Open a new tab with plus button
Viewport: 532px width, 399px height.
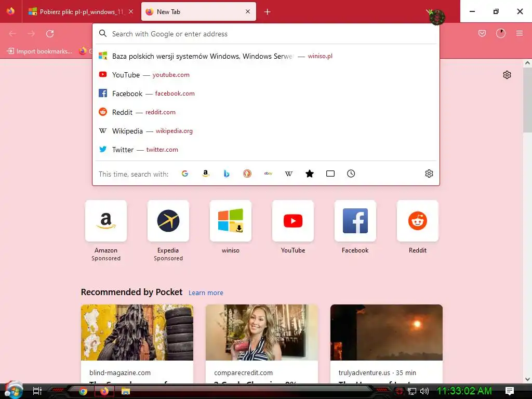[268, 12]
